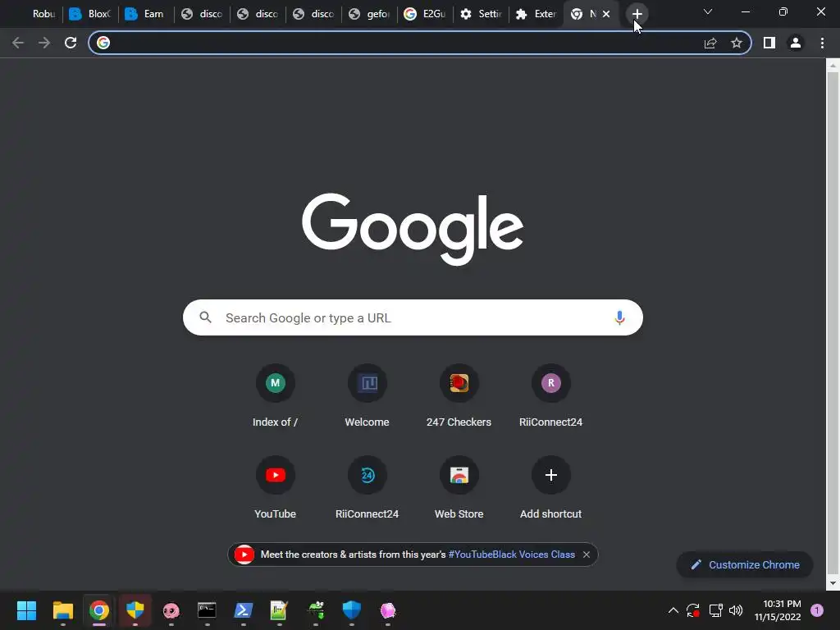The width and height of the screenshot is (840, 630).
Task: Open the #YouTubeBlack Voices Class link
Action: (x=512, y=555)
